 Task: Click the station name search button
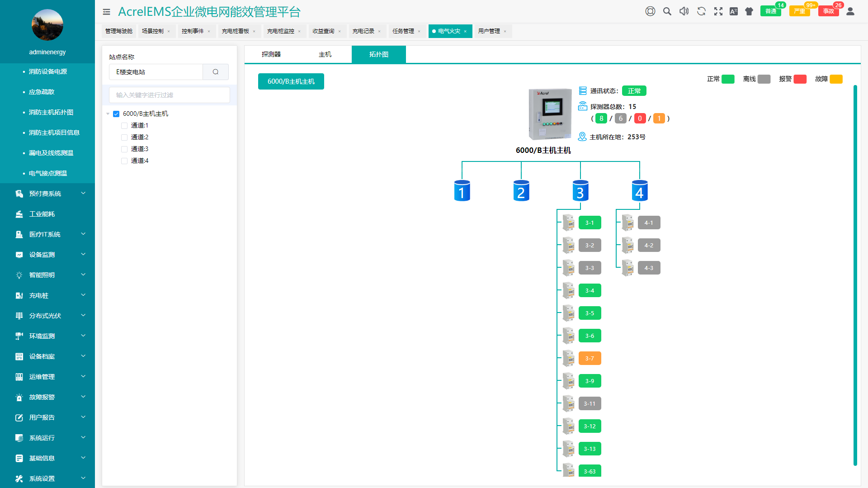(x=216, y=72)
